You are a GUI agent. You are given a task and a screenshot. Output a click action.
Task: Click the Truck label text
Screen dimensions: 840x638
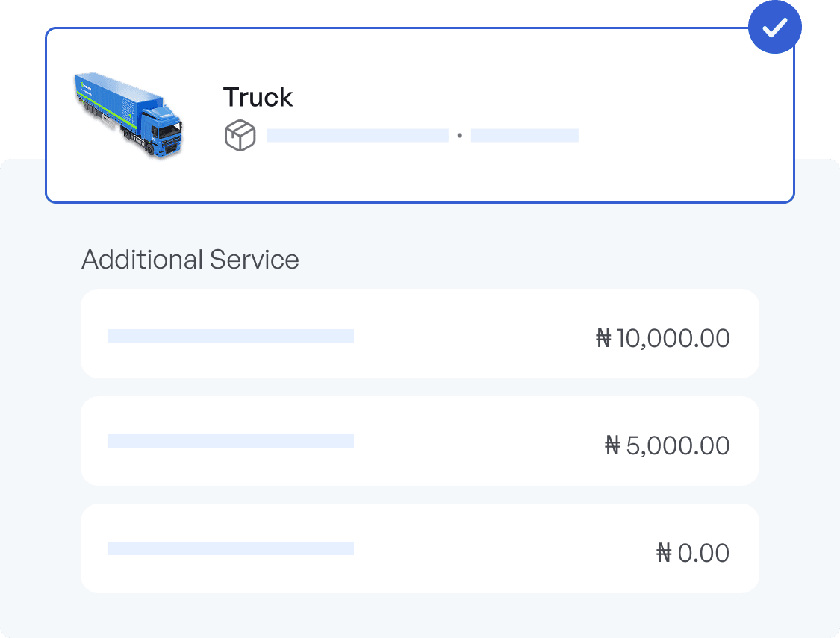coord(258,97)
